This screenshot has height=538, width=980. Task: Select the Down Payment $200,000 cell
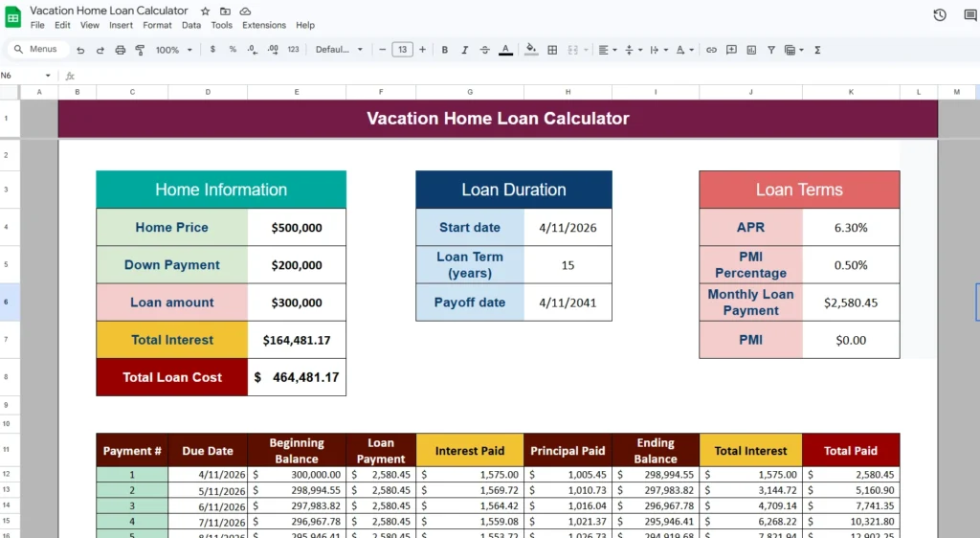297,265
